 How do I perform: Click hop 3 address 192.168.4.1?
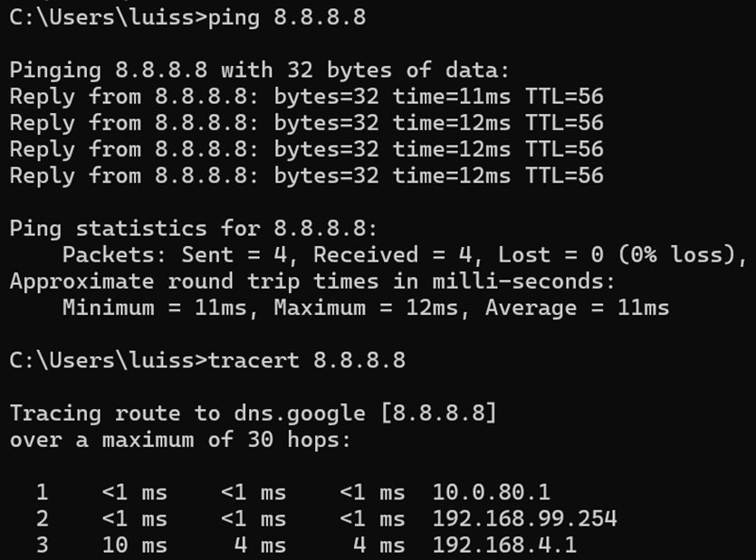point(504,546)
